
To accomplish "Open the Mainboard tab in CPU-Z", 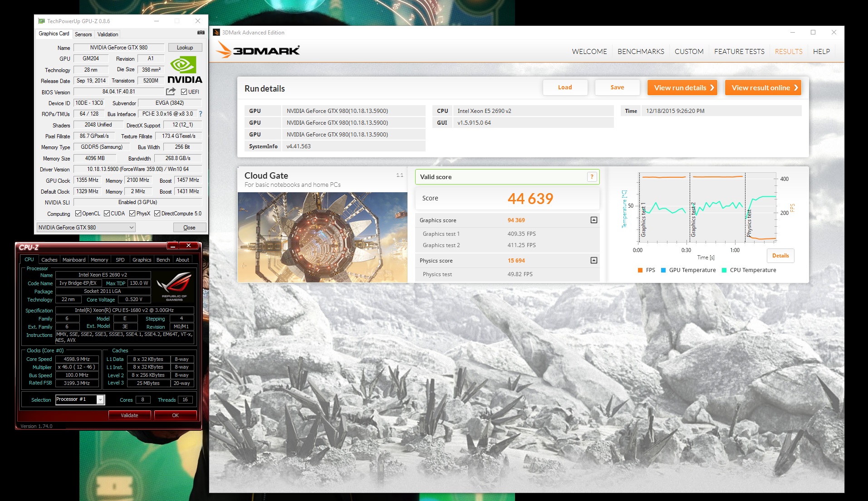I will [74, 260].
